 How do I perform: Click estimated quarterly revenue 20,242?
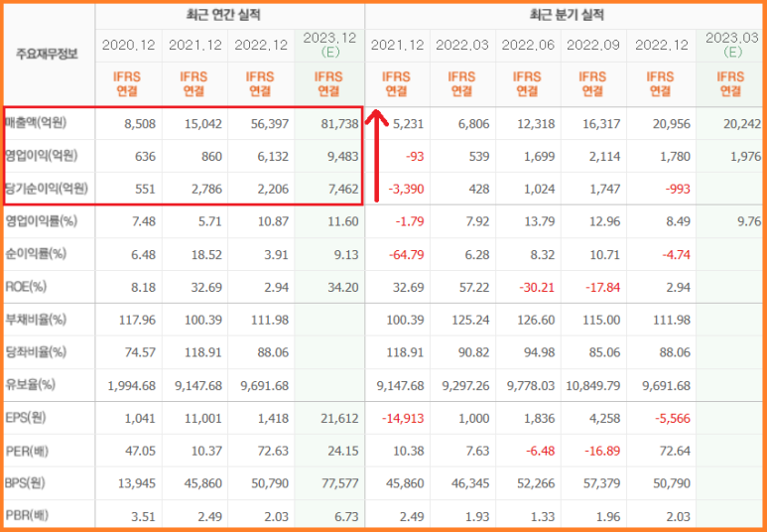coord(742,124)
